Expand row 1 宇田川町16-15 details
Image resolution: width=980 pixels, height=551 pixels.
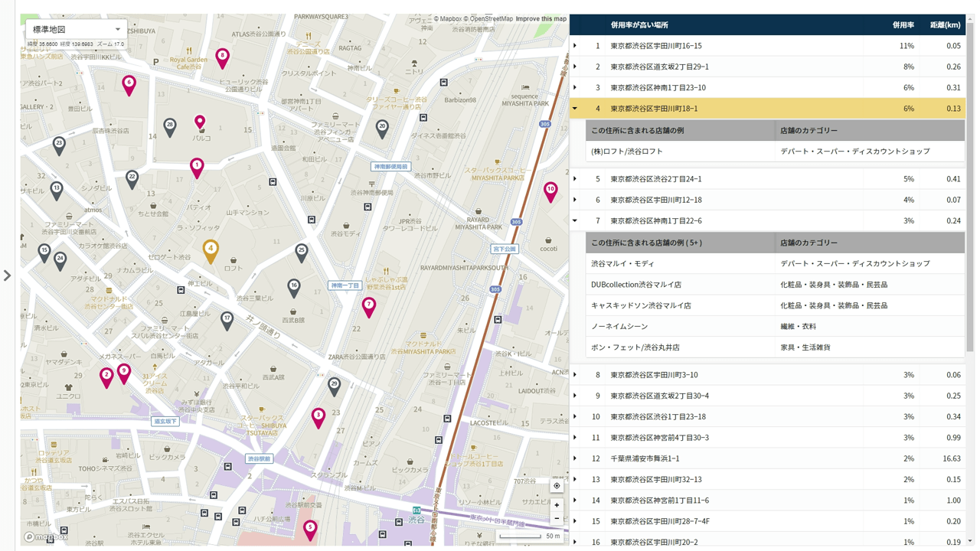[575, 46]
